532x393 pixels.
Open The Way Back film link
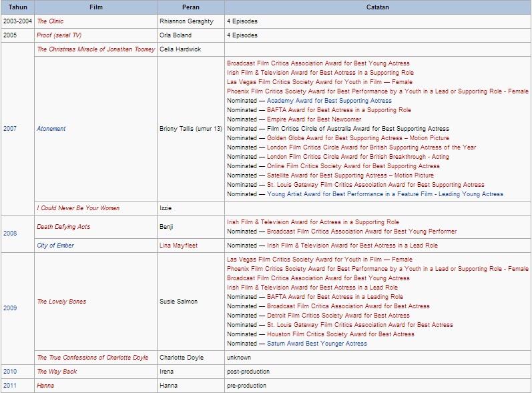57,372
